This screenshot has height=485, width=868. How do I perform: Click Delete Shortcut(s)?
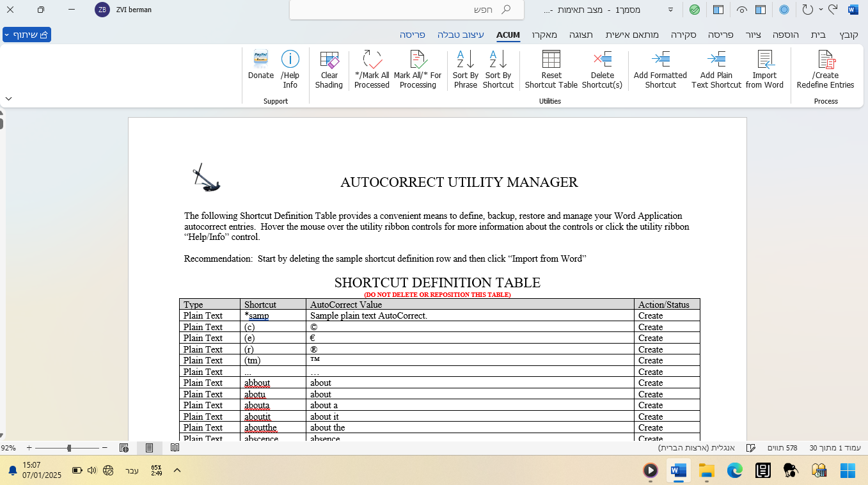(602, 70)
